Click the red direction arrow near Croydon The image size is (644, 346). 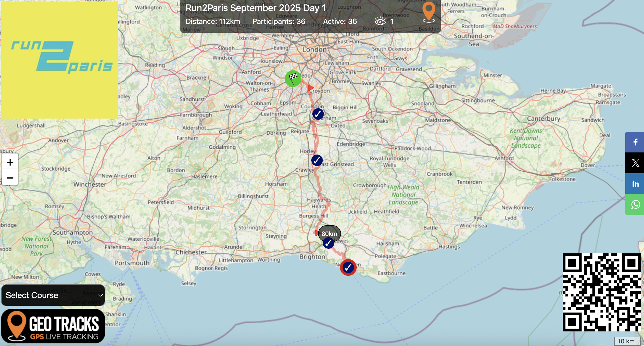[x=311, y=88]
